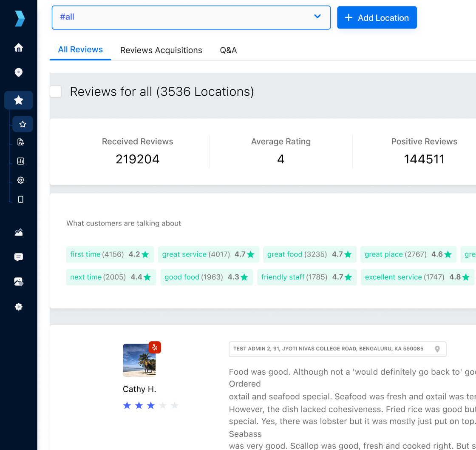Click the Received Reviews value 219204
Screen dimensions: 476x450
138,159
